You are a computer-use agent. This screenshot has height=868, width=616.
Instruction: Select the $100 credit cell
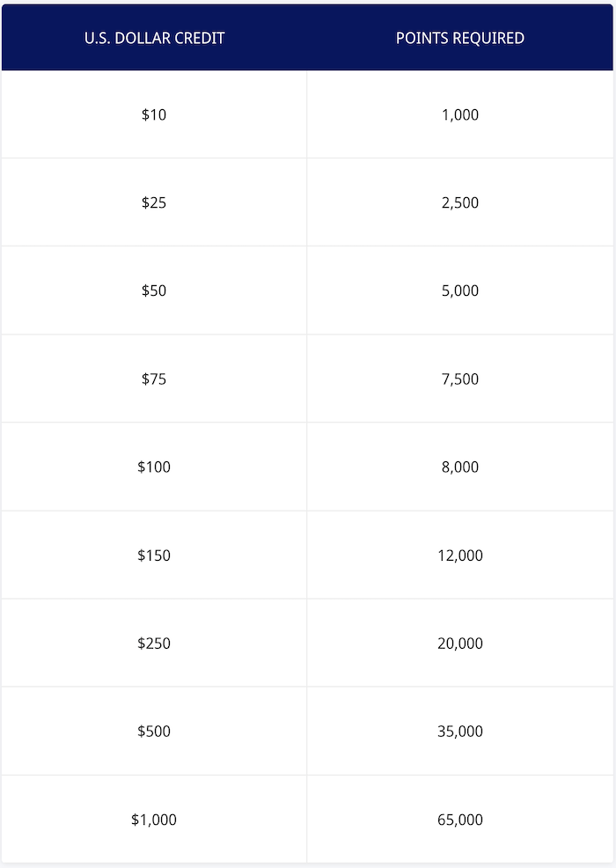pos(154,467)
